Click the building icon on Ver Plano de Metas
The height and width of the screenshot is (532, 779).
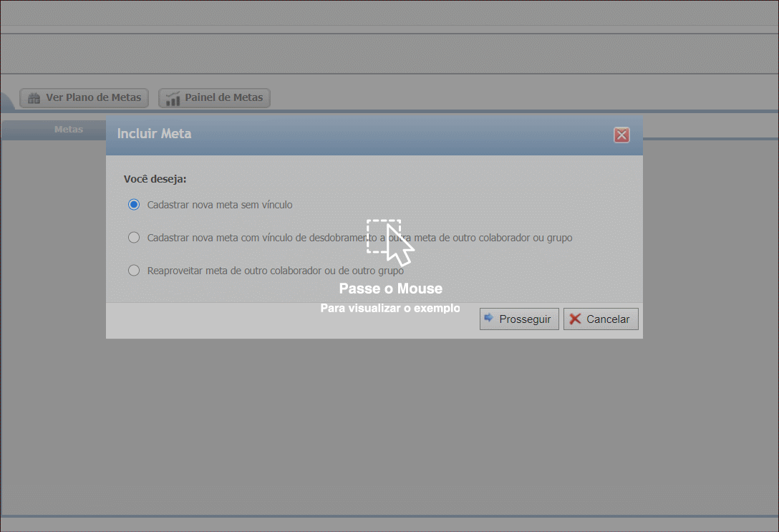point(34,98)
